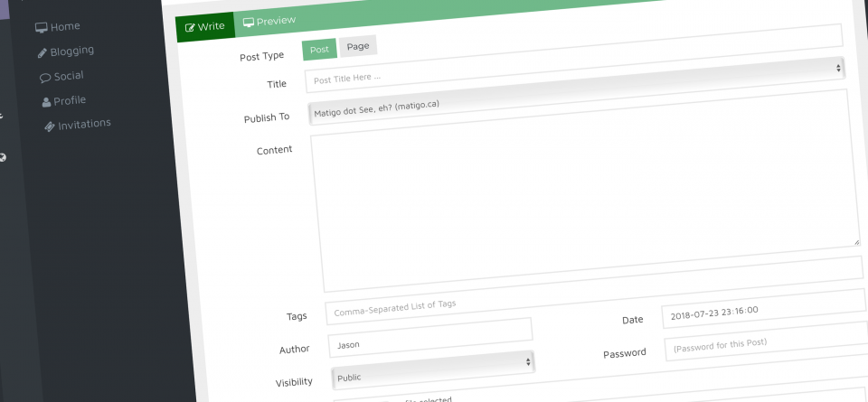
Task: Click the edit icon on Write tab
Action: click(190, 27)
